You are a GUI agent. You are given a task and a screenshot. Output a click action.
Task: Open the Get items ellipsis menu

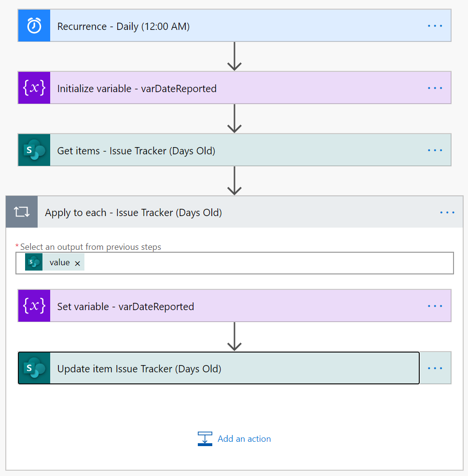[435, 150]
